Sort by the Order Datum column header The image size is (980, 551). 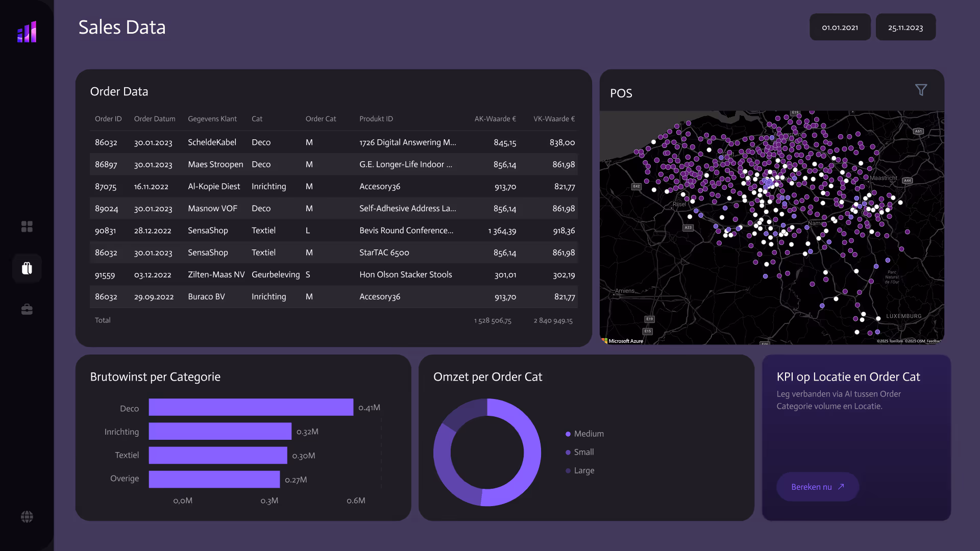click(x=155, y=118)
